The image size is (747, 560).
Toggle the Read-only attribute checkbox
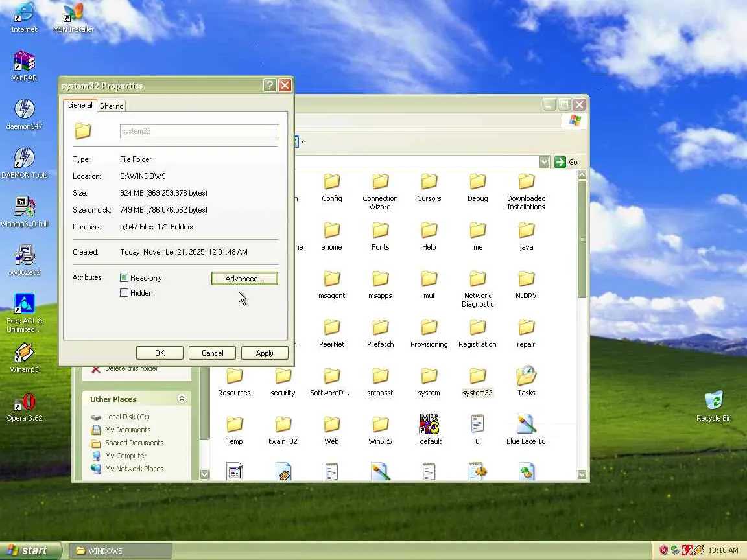pyautogui.click(x=124, y=277)
